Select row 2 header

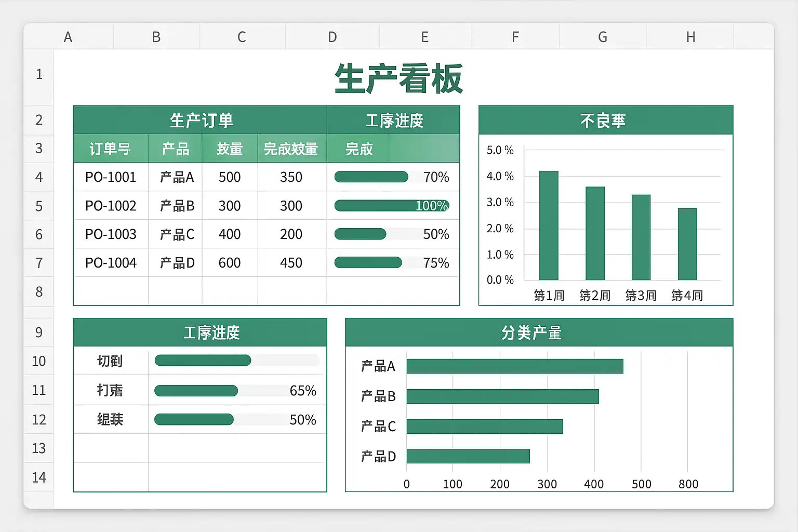[x=39, y=120]
